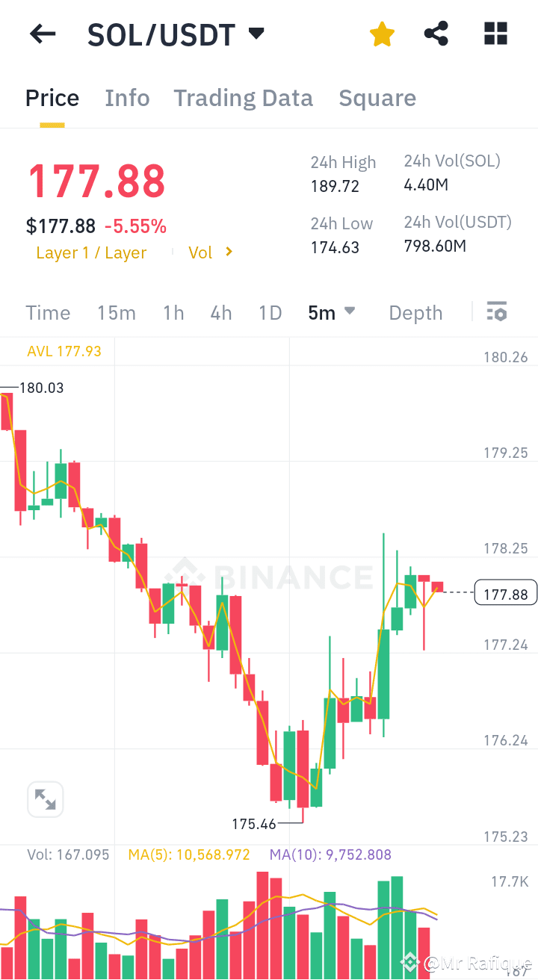Switch to the Trading Data tab
Image resolution: width=538 pixels, height=980 pixels.
pyautogui.click(x=243, y=98)
